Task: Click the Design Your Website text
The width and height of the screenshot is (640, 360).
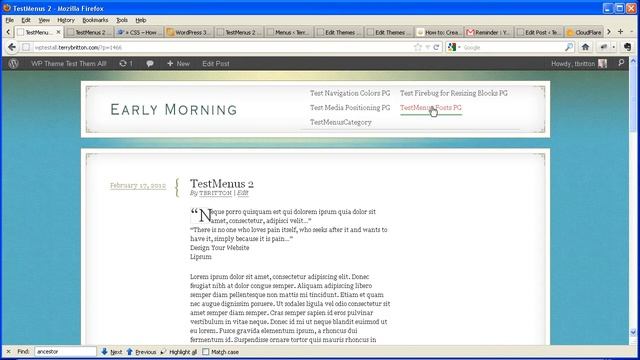Action: pos(220,248)
